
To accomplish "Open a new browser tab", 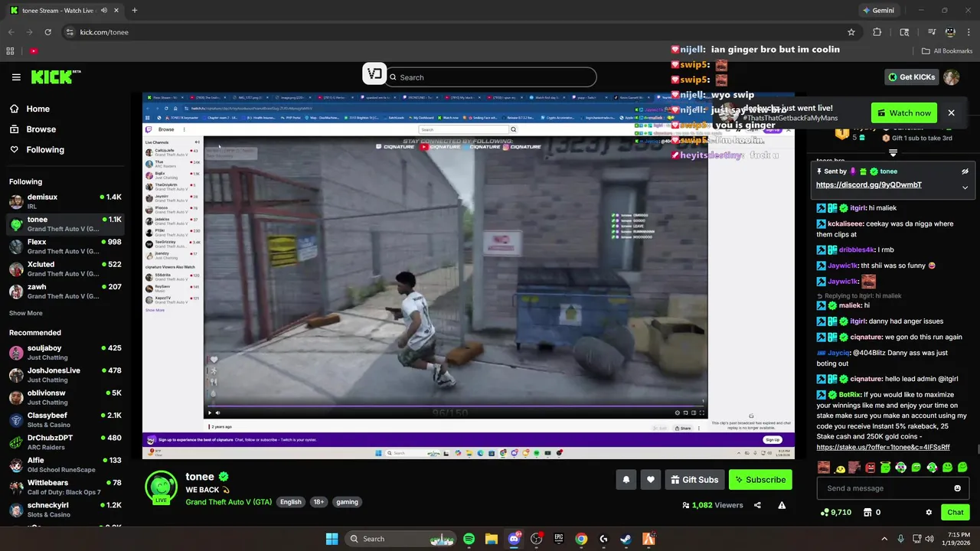I will coord(135,11).
